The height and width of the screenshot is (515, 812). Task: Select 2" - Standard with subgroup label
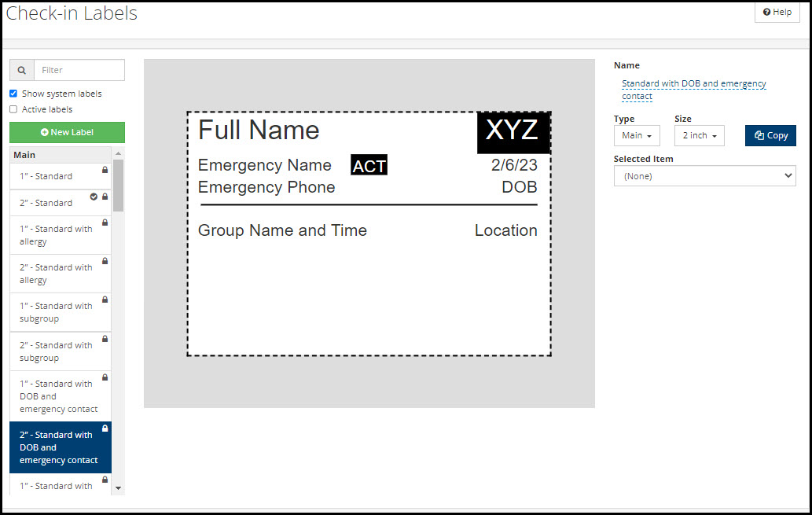61,351
